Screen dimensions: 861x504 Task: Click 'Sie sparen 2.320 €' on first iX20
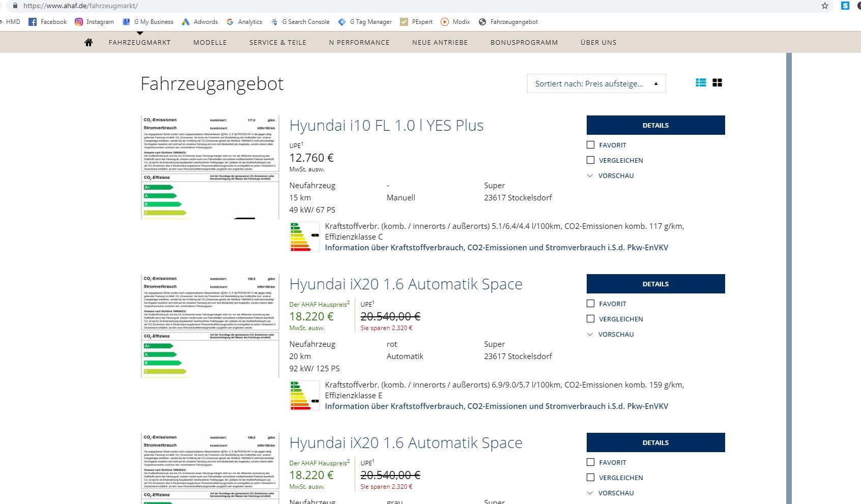click(x=386, y=328)
